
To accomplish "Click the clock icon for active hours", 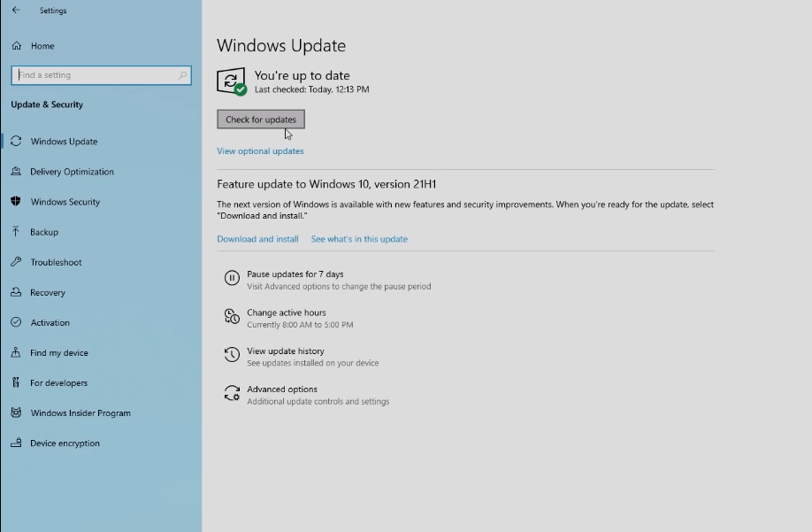I will pyautogui.click(x=232, y=317).
